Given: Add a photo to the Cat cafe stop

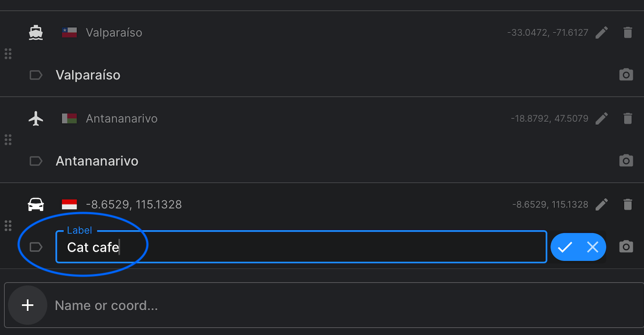Looking at the screenshot, I should click(x=626, y=247).
